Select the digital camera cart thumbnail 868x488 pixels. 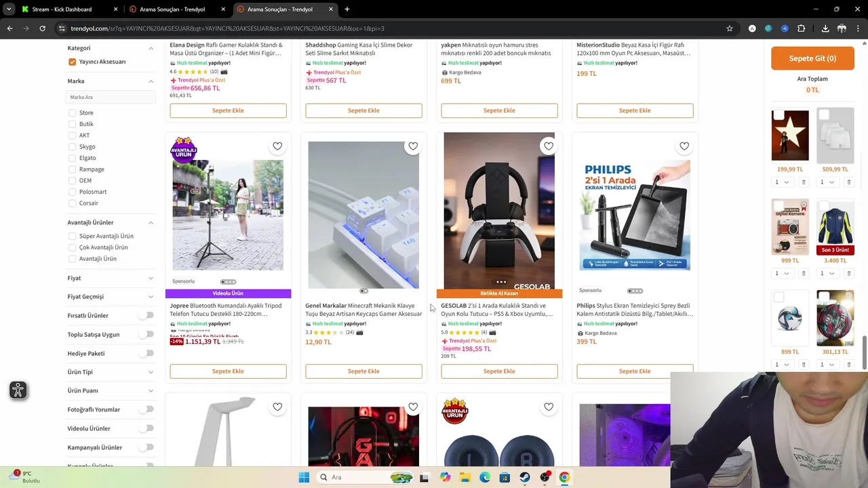pyautogui.click(x=790, y=227)
